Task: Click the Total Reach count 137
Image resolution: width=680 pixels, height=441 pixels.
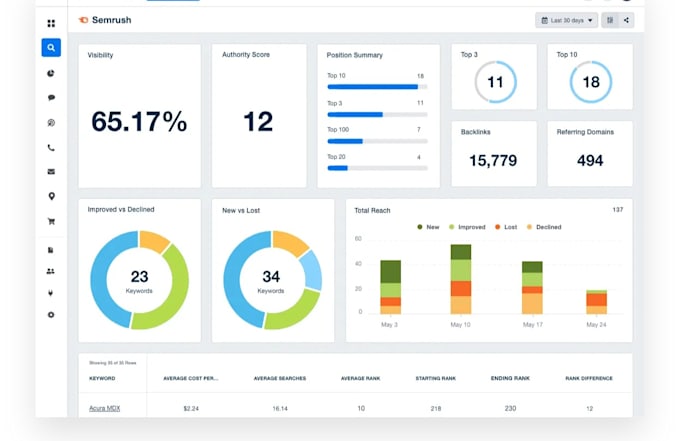Action: coord(618,210)
